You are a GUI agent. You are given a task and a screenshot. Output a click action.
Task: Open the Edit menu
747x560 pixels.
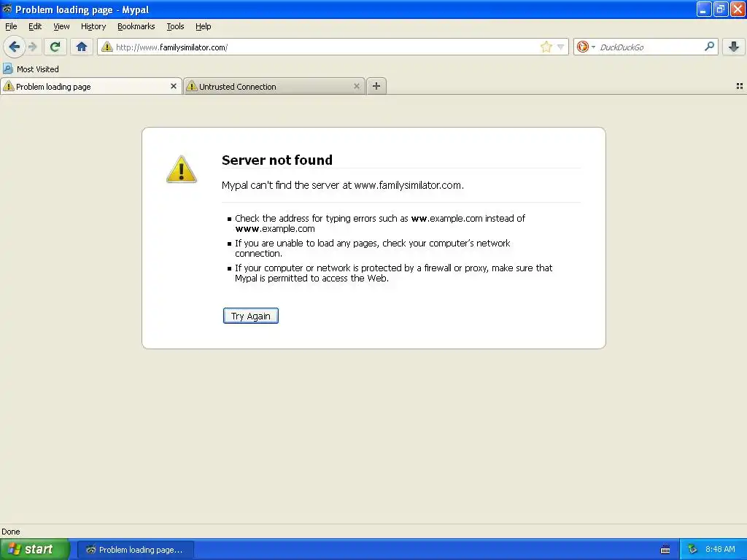point(35,26)
